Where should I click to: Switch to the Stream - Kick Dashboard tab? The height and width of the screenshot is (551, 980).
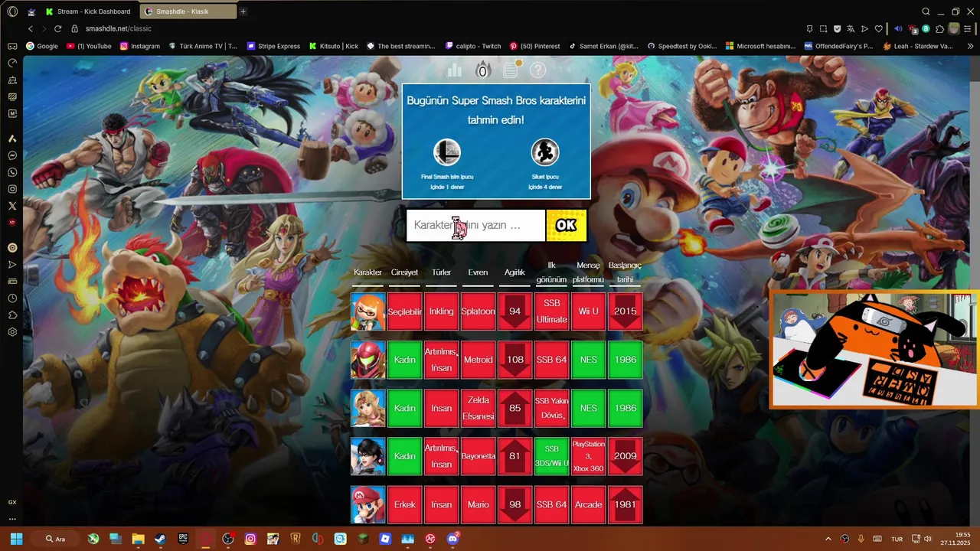coord(88,11)
